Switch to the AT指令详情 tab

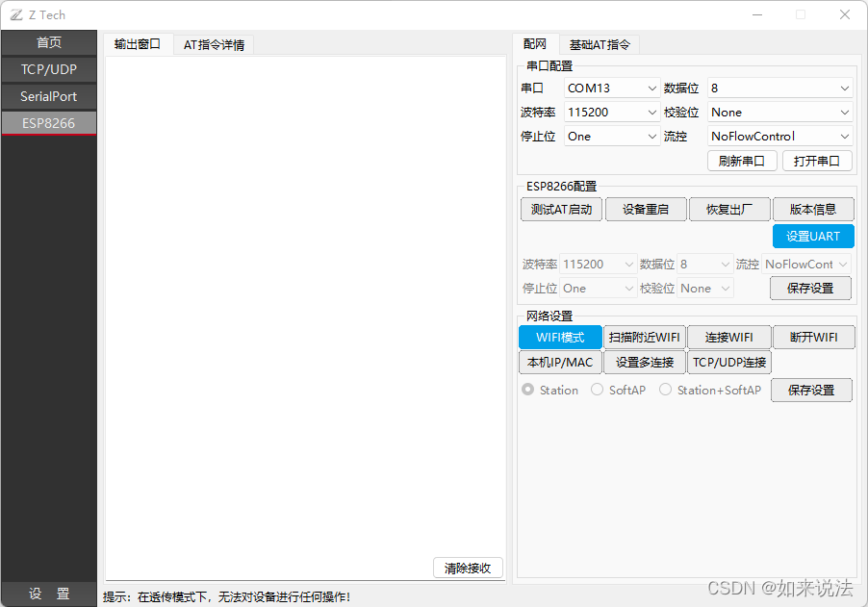(213, 44)
